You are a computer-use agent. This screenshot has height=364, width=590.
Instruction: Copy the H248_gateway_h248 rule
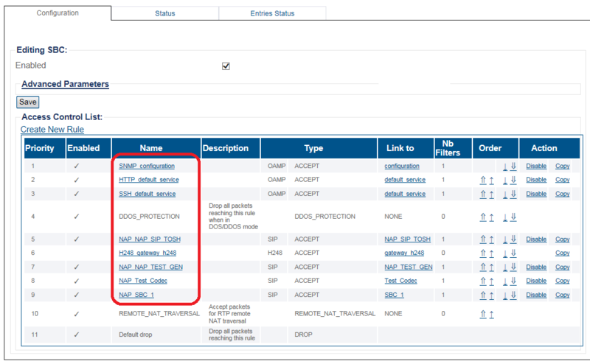[562, 253]
